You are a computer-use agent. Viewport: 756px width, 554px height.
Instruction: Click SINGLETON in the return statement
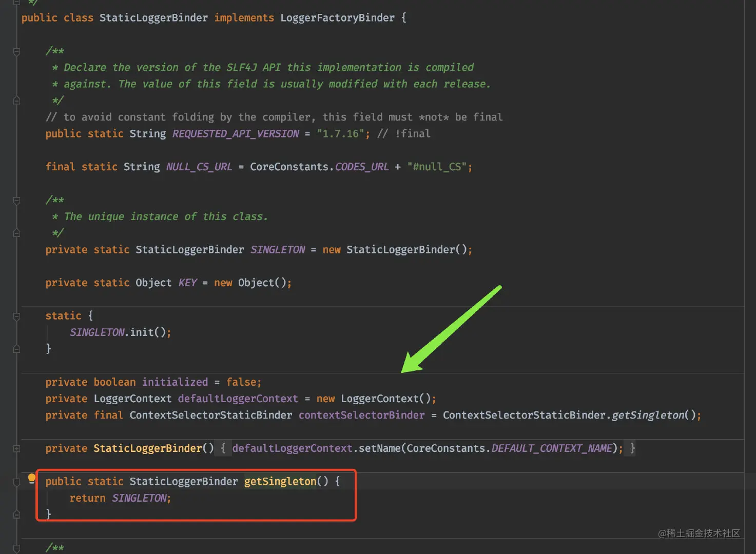coord(140,498)
